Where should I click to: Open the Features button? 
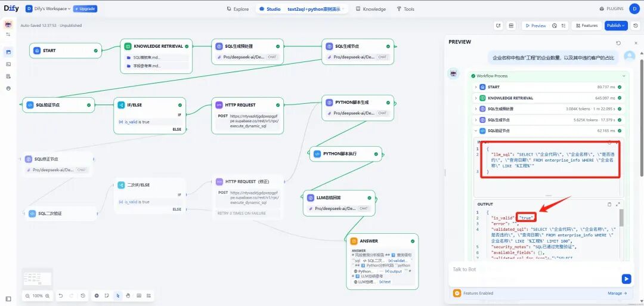coord(587,26)
